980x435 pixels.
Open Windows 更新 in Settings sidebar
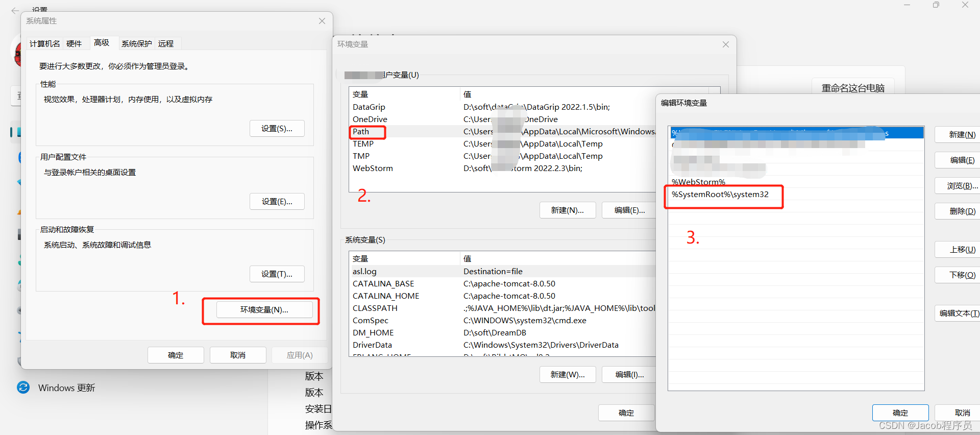tap(66, 388)
